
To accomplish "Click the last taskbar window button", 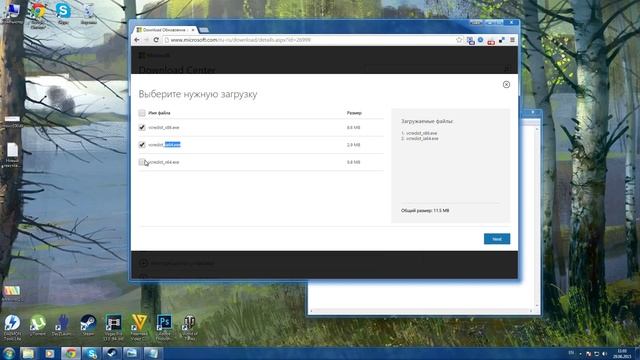I will [x=153, y=353].
